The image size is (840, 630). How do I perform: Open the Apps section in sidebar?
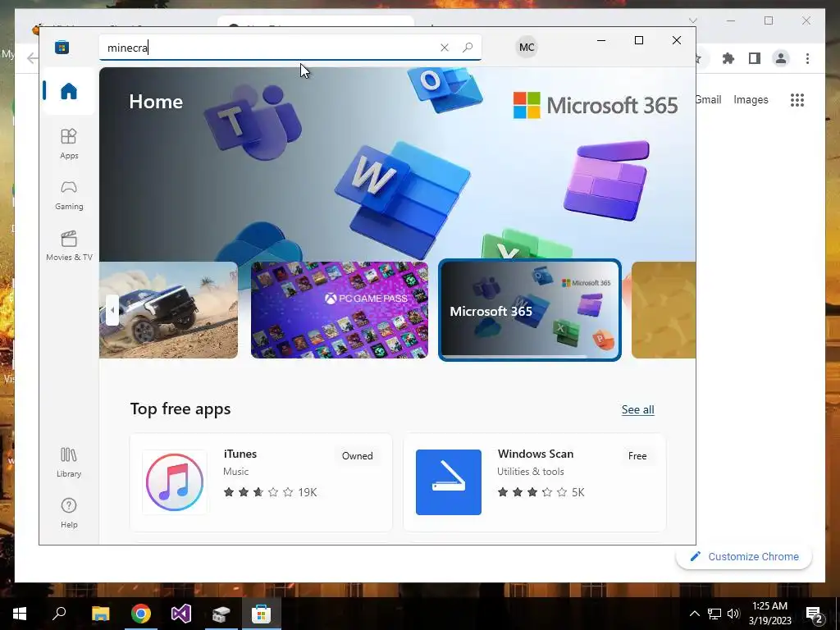69,144
